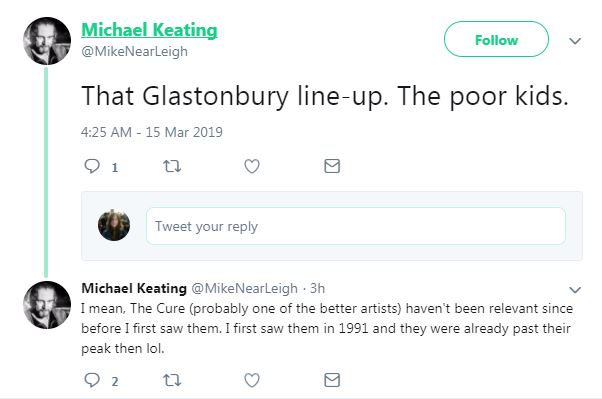Image resolution: width=602 pixels, height=399 pixels.
Task: Open the @MikeNearLeigh handle in main tweet
Action: tap(134, 51)
